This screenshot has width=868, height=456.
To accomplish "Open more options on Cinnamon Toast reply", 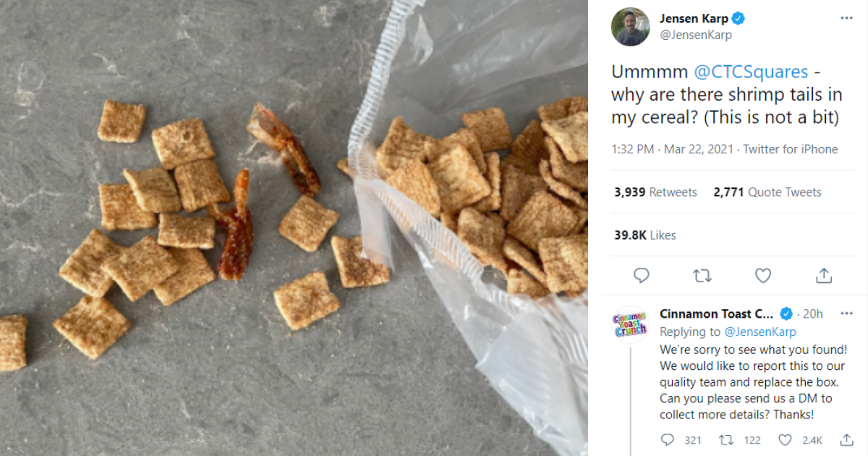I will click(846, 313).
